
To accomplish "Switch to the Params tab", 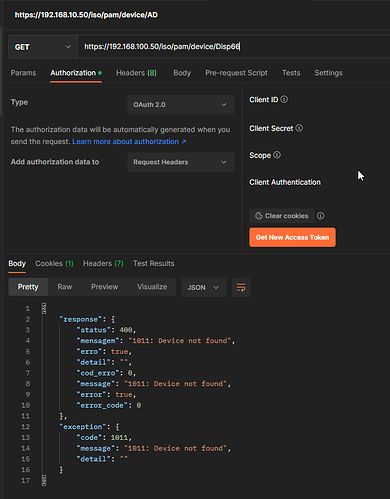I will (x=23, y=73).
